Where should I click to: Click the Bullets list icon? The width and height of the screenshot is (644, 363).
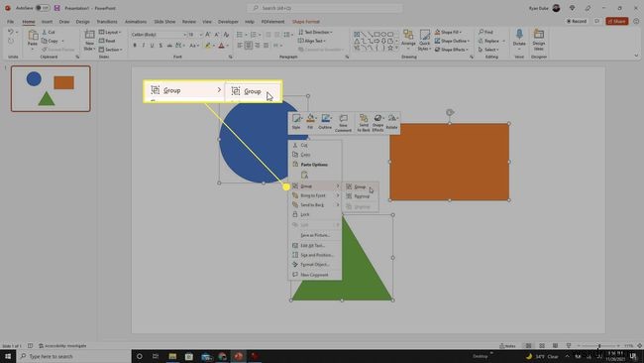(x=240, y=35)
